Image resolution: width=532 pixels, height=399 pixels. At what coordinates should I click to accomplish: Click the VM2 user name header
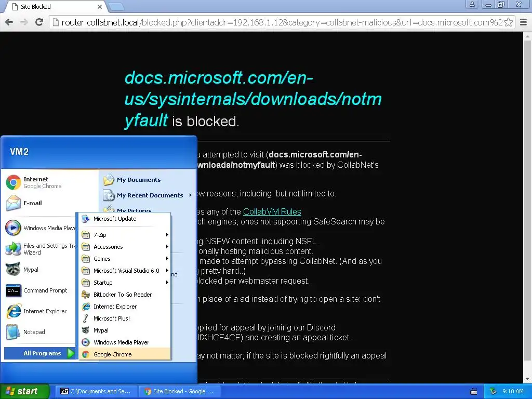pyautogui.click(x=19, y=152)
